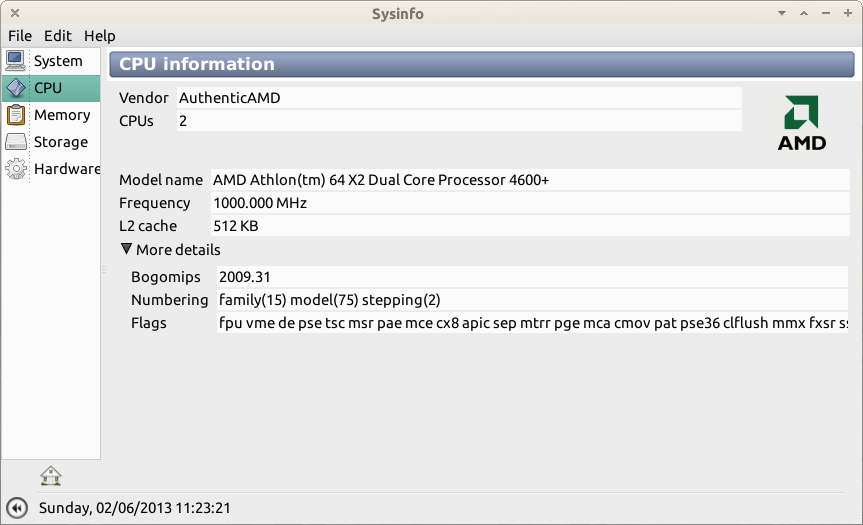This screenshot has width=863, height=525.
Task: Open the Memory clipboard icon
Action: (x=16, y=115)
